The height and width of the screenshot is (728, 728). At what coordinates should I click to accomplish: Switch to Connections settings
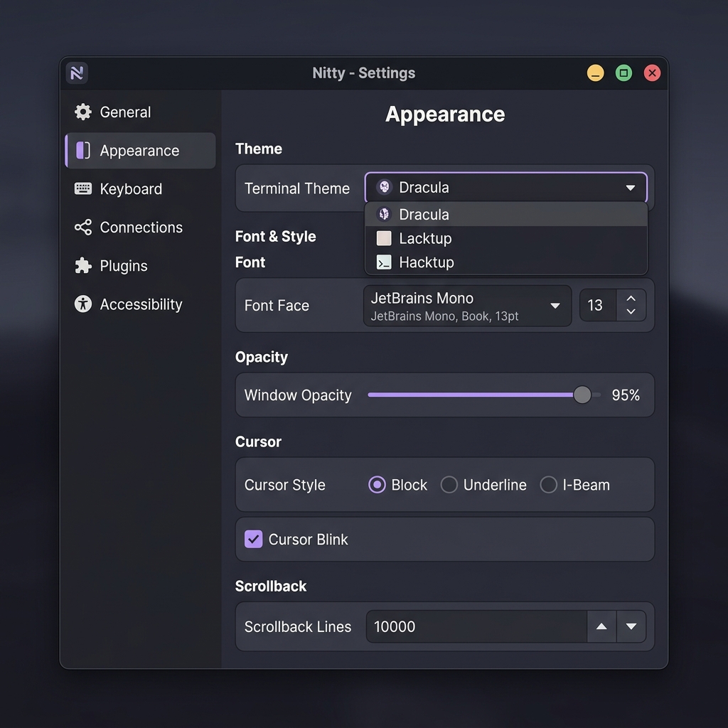point(140,227)
